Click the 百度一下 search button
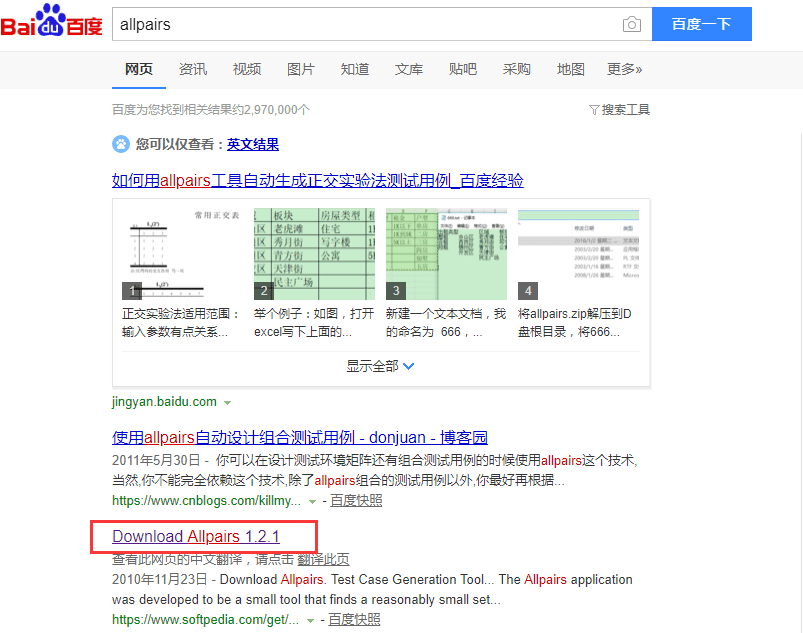The height and width of the screenshot is (633, 803). pyautogui.click(x=702, y=24)
